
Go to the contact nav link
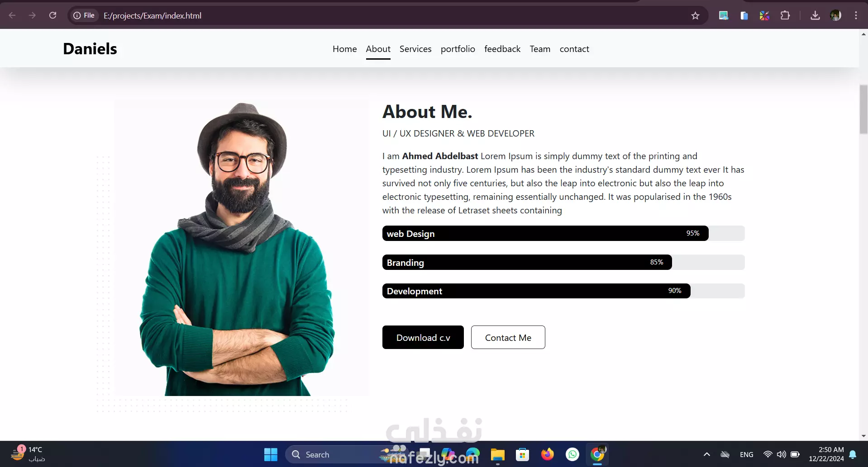574,49
